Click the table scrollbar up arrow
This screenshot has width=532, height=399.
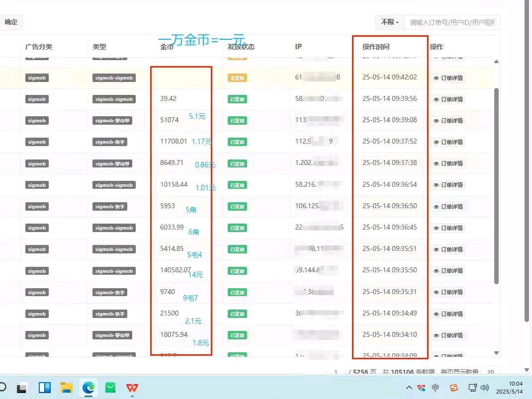pyautogui.click(x=496, y=61)
